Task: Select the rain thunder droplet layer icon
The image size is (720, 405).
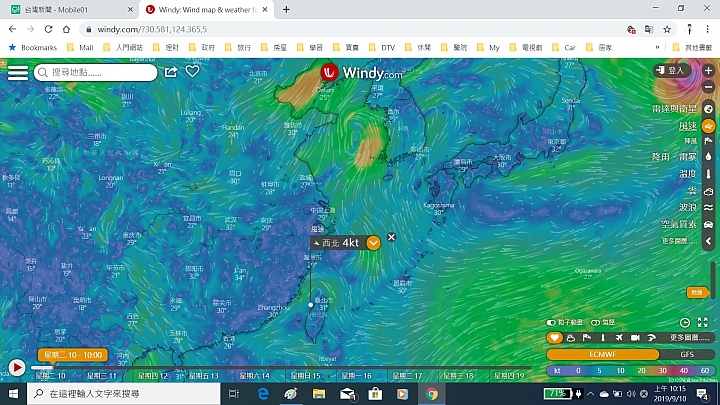Action: (709, 157)
